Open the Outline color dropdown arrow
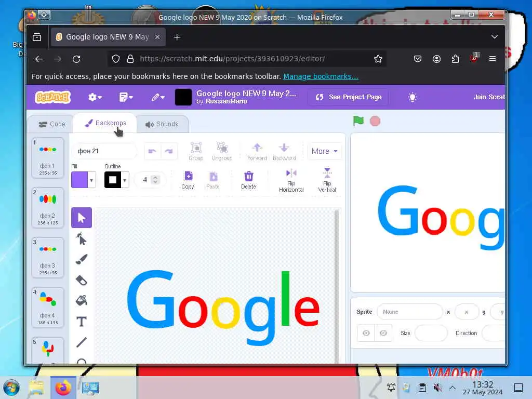 click(125, 180)
